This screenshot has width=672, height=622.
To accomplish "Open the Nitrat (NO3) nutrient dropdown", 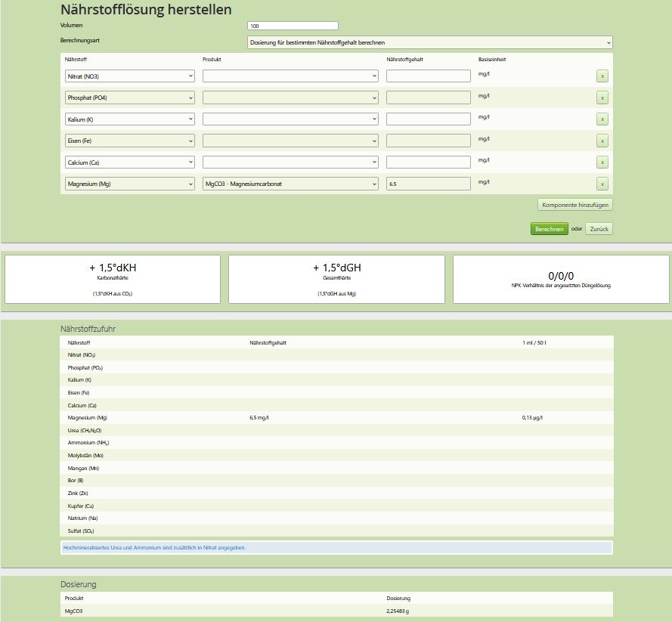I will pyautogui.click(x=129, y=76).
